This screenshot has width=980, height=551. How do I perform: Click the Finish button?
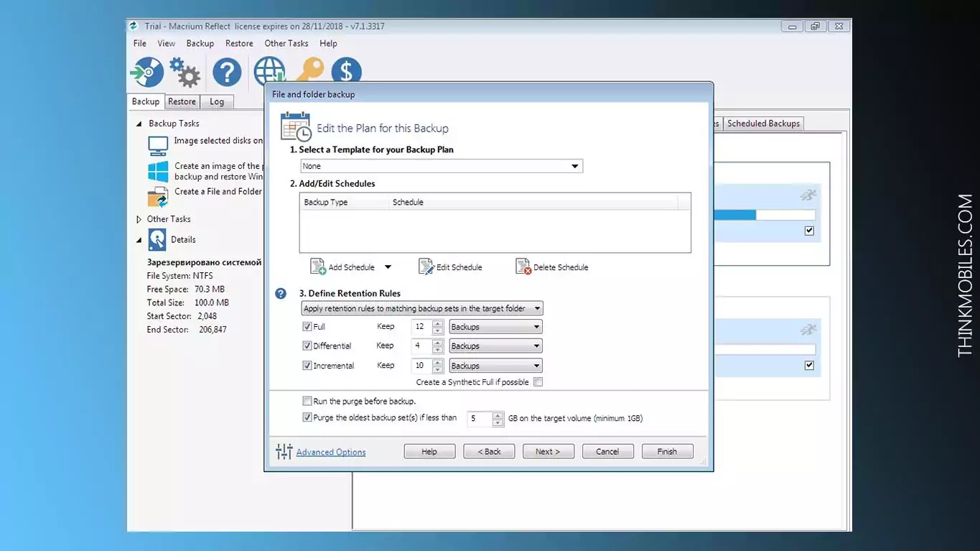coord(667,452)
